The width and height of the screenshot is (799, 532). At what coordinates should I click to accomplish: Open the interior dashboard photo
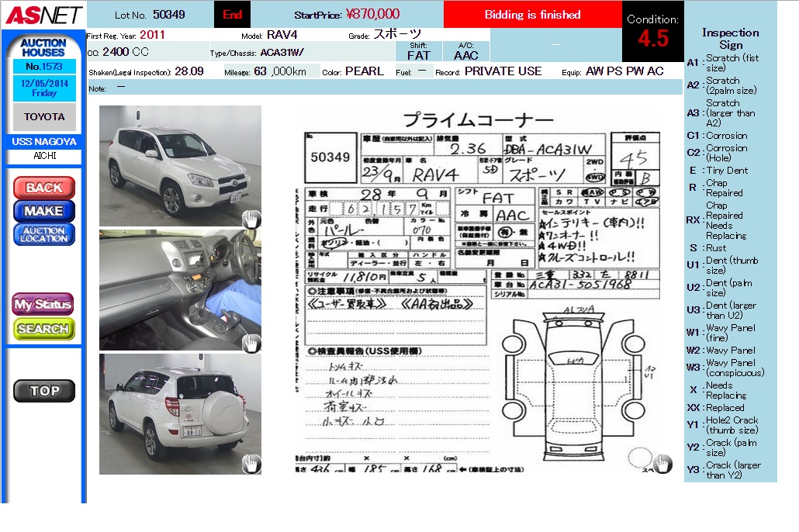pyautogui.click(x=180, y=289)
